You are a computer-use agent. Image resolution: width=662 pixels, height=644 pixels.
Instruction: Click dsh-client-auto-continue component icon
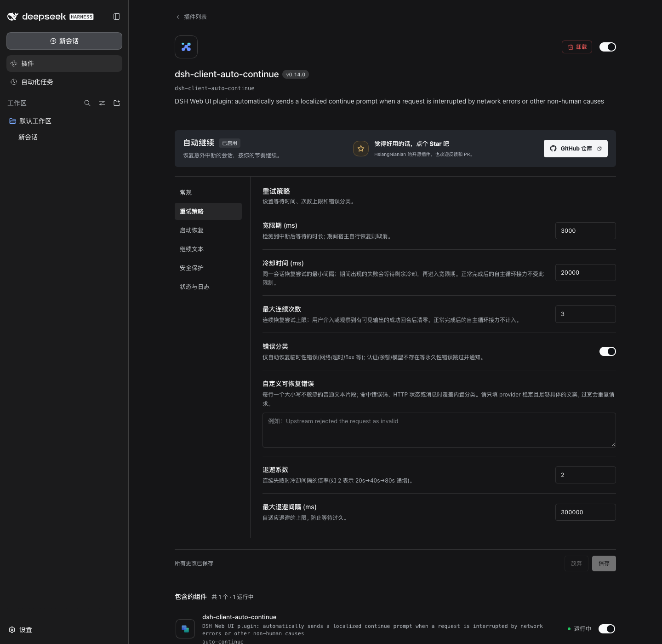click(x=185, y=629)
